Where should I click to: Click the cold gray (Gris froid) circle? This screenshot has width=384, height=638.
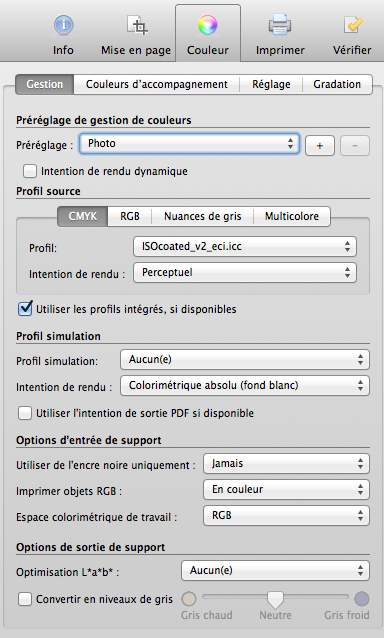click(362, 599)
